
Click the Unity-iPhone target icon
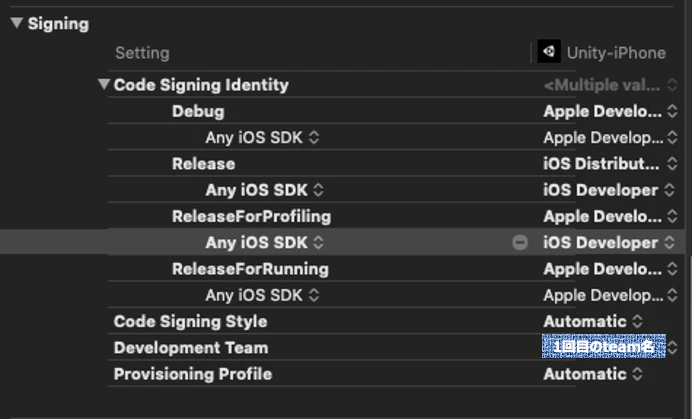point(549,52)
